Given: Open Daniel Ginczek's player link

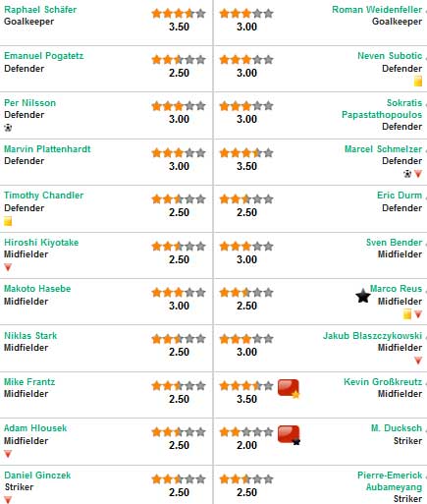Looking at the screenshot, I should click(x=37, y=476).
